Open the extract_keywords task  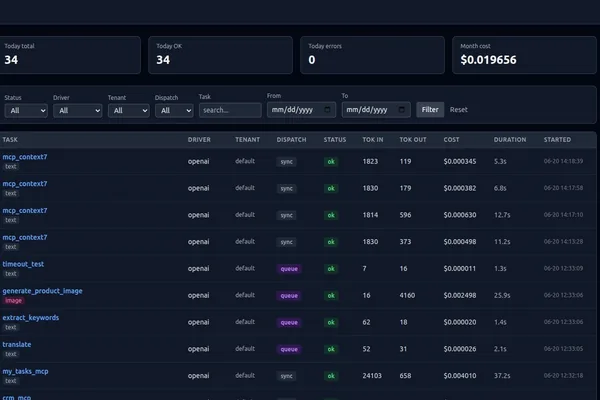31,318
